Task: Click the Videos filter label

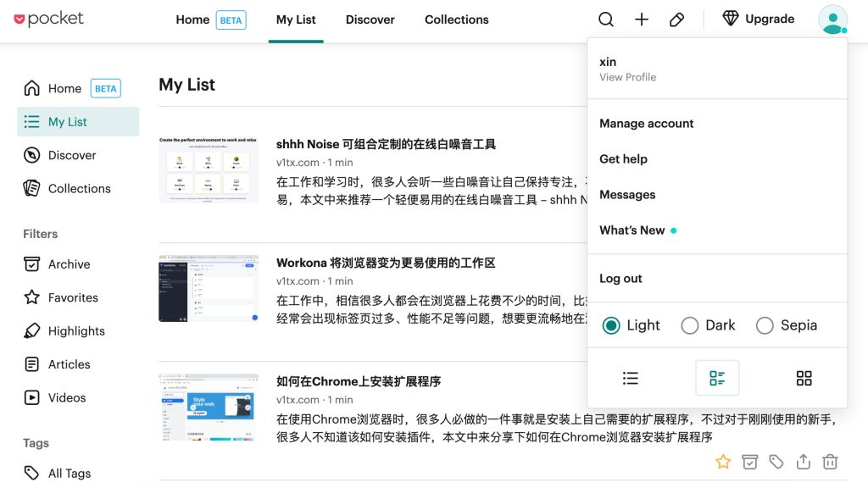Action: (67, 398)
